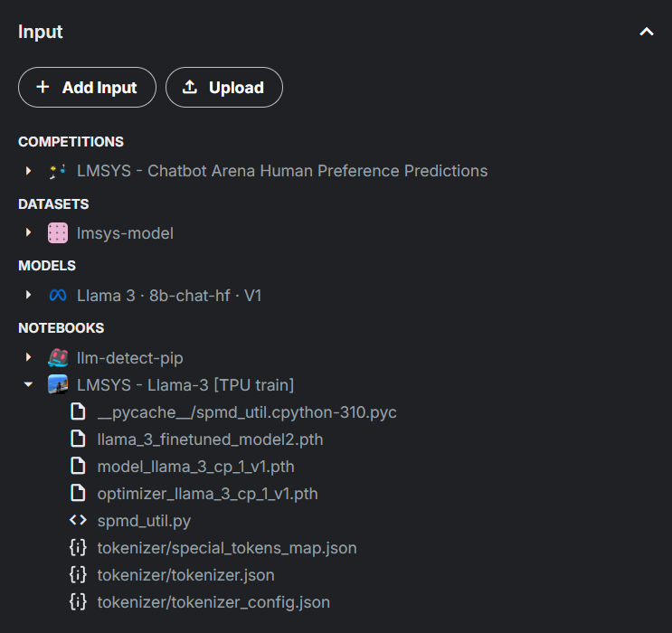Viewport: 672px width, 633px height.
Task: Click the LMSYS Llama-3 notebook thumbnail
Action: pyautogui.click(x=57, y=384)
